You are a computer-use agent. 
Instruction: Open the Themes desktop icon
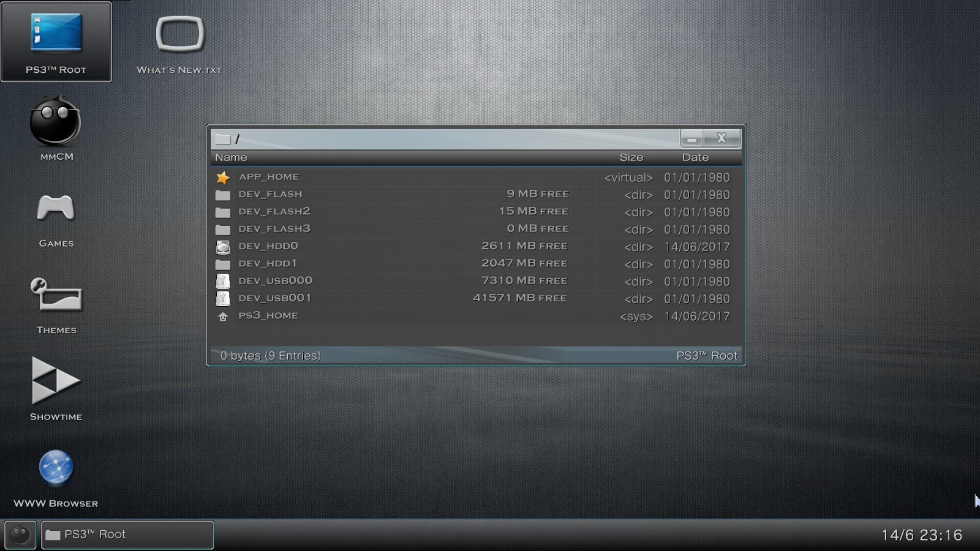pyautogui.click(x=56, y=305)
